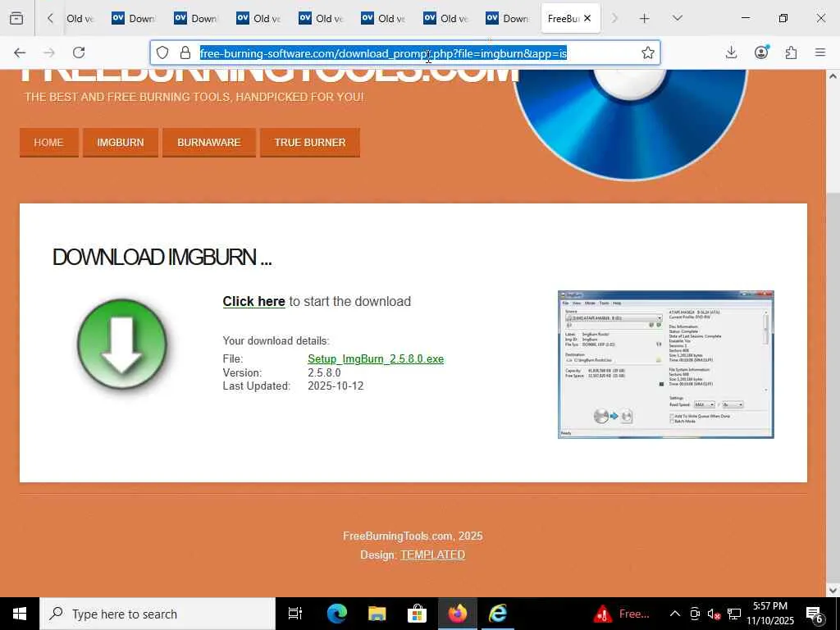Click the red alert 'Free...' taskbar item
Screen dimensions: 840x630
pos(622,614)
